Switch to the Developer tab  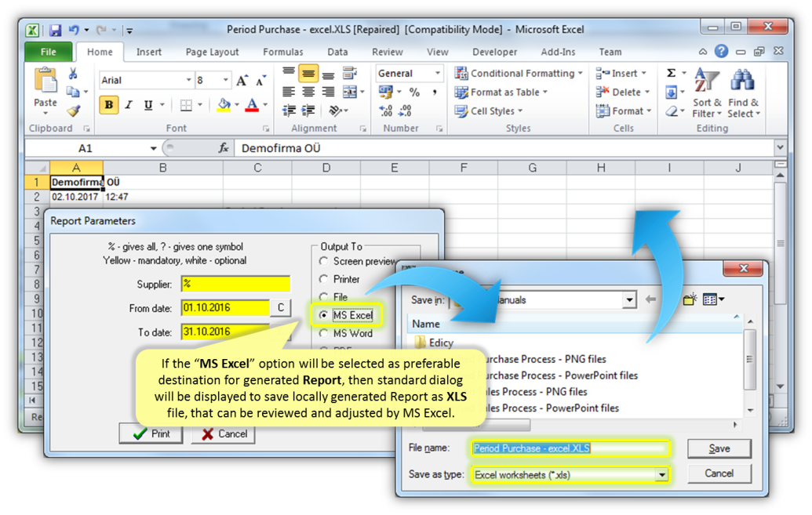tap(494, 52)
